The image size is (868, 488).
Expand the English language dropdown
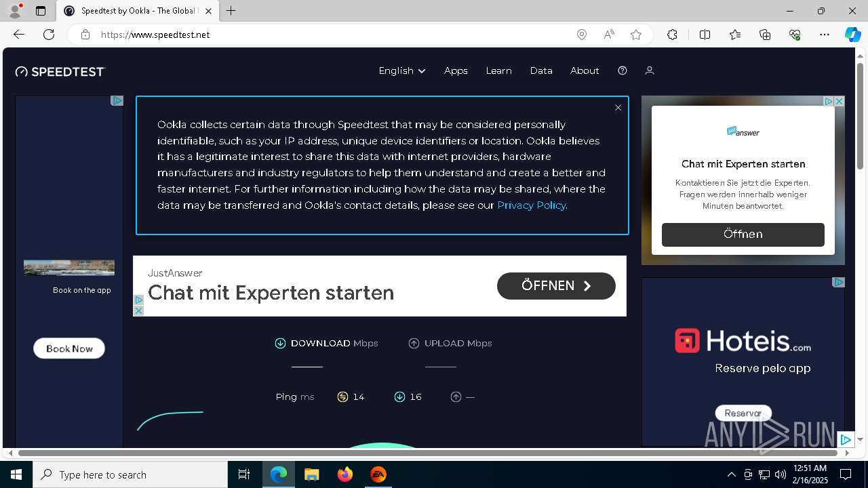[402, 70]
